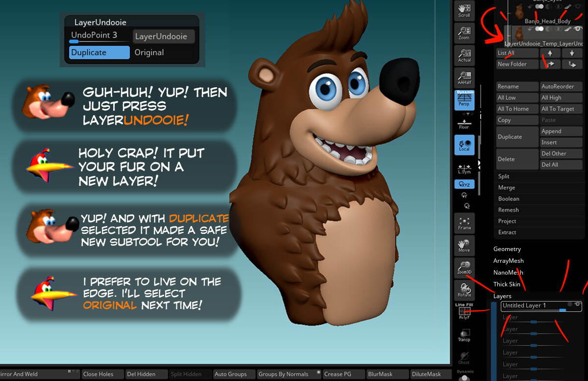Select the Rotate tool
Image resolution: width=588 pixels, height=381 pixels.
(x=464, y=290)
